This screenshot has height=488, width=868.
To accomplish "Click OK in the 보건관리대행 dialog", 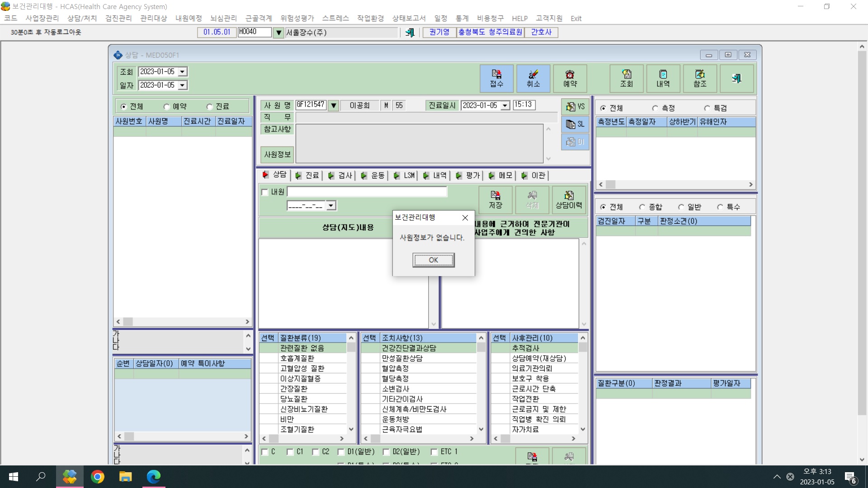I will pyautogui.click(x=434, y=260).
